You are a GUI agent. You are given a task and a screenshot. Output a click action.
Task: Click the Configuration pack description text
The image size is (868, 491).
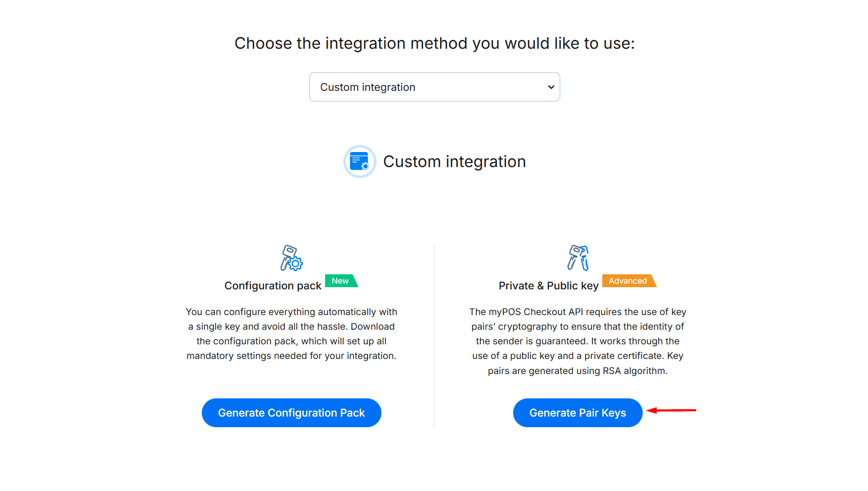click(291, 333)
